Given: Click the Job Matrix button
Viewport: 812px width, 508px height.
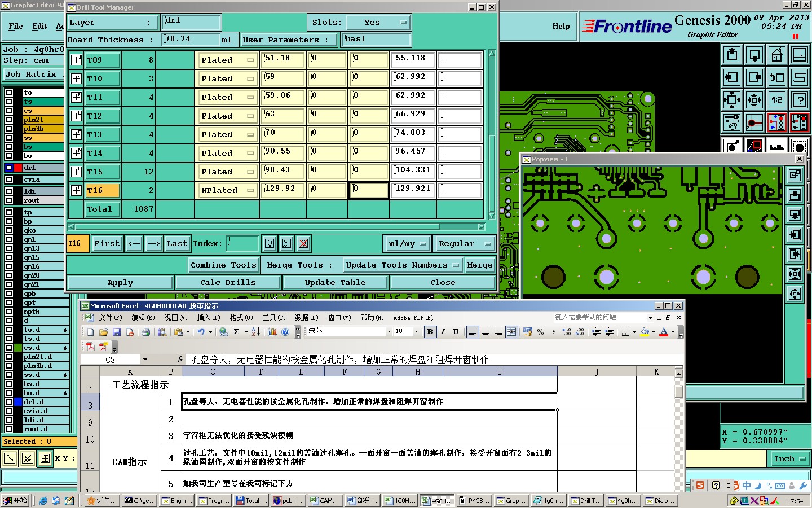Looking at the screenshot, I should (x=34, y=75).
